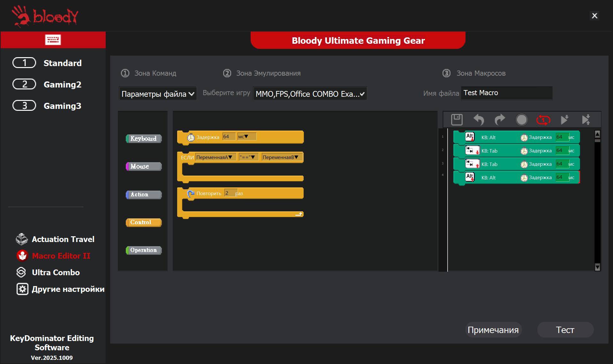Click the Тест button
Image resolution: width=613 pixels, height=364 pixels.
click(x=565, y=330)
